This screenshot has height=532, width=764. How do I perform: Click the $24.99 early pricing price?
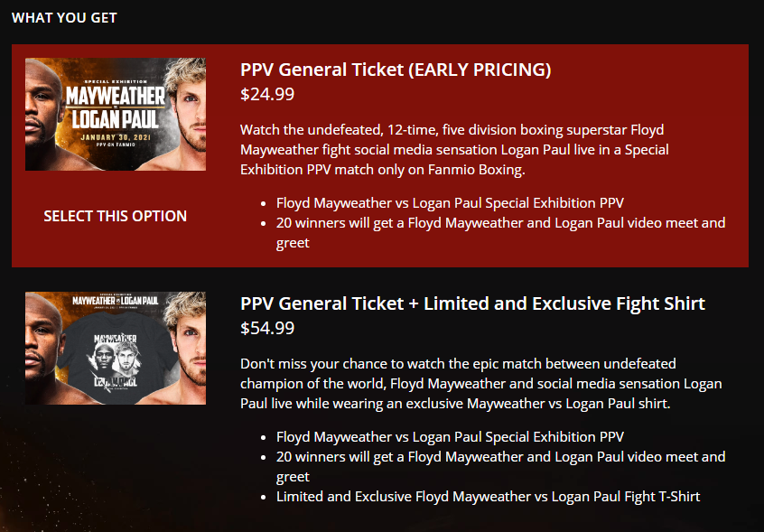(x=267, y=94)
